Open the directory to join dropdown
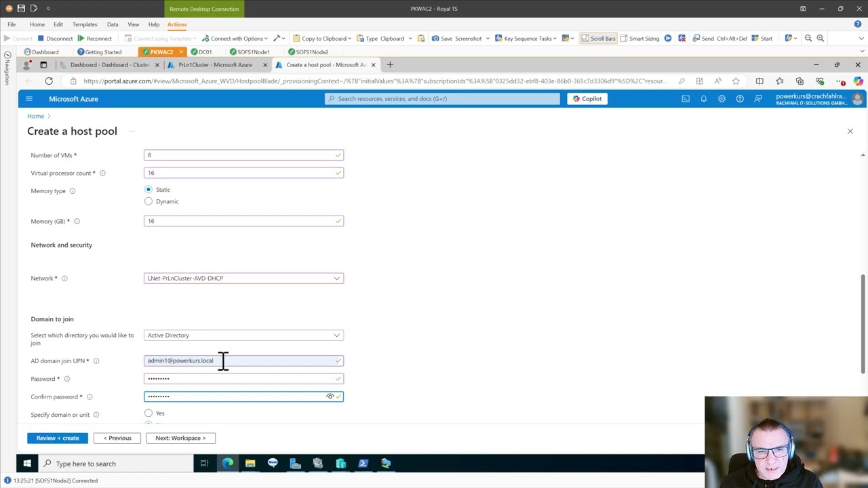868x488 pixels. (243, 335)
